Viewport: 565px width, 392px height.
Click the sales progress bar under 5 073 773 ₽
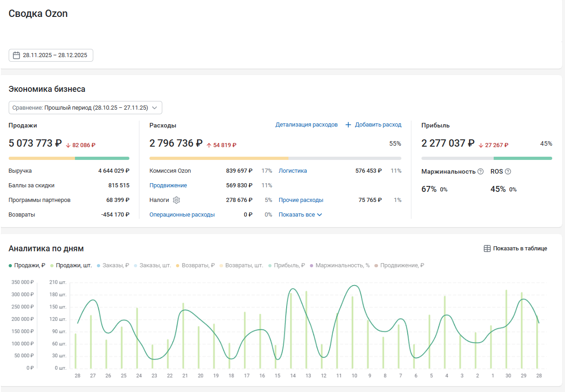(69, 159)
